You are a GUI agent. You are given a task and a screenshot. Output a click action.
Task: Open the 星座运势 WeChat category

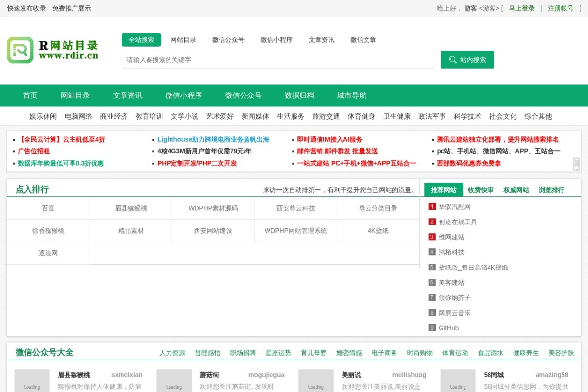point(278,353)
